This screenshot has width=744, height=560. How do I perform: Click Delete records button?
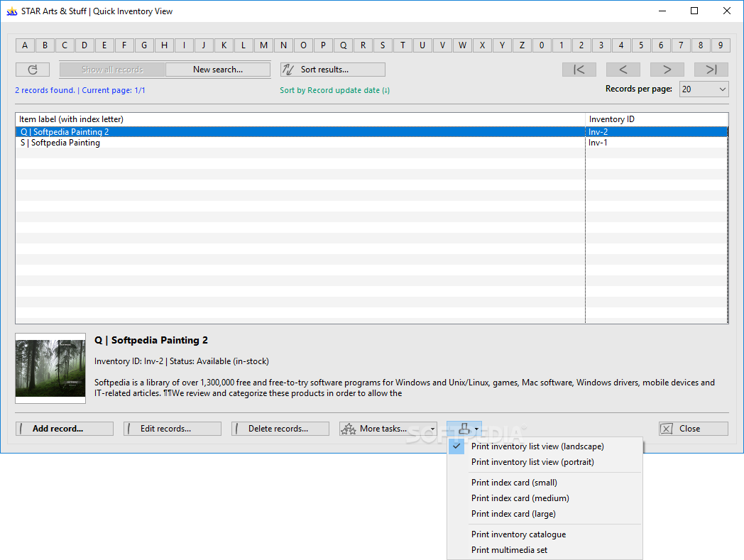[280, 429]
